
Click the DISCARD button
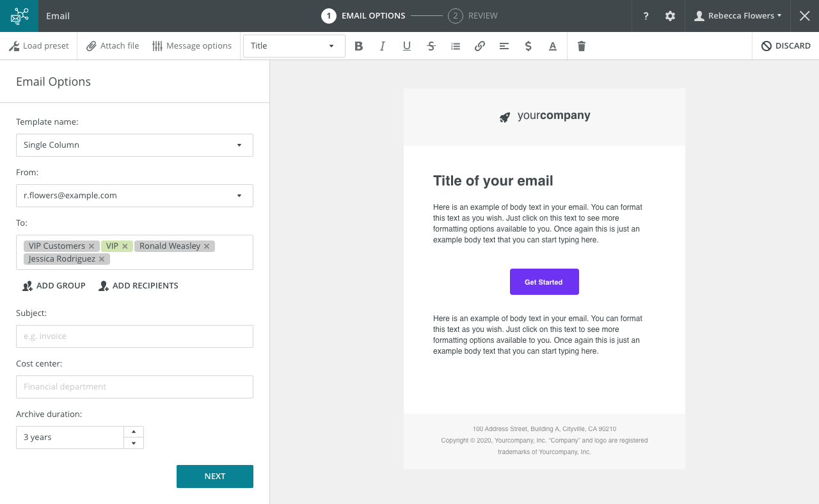tap(786, 46)
